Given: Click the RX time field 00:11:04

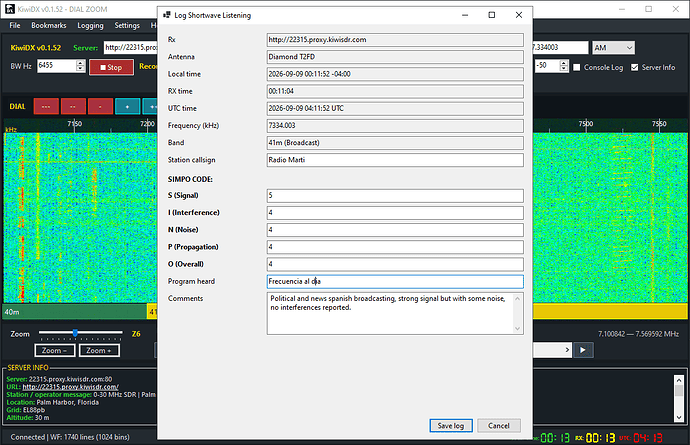Looking at the screenshot, I should point(395,91).
